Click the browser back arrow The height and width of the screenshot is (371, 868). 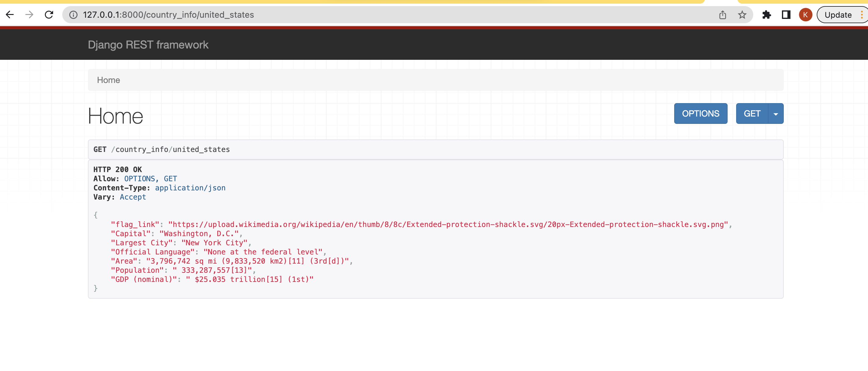(x=10, y=14)
